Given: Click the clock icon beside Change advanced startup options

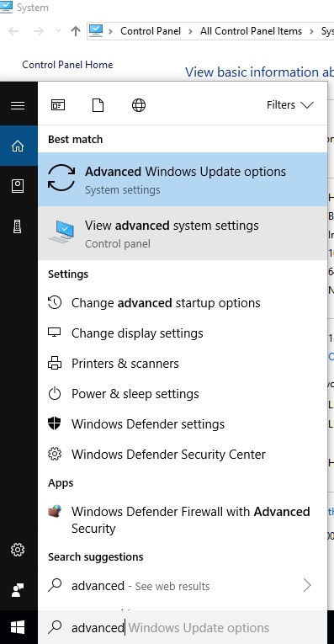Looking at the screenshot, I should (x=55, y=303).
